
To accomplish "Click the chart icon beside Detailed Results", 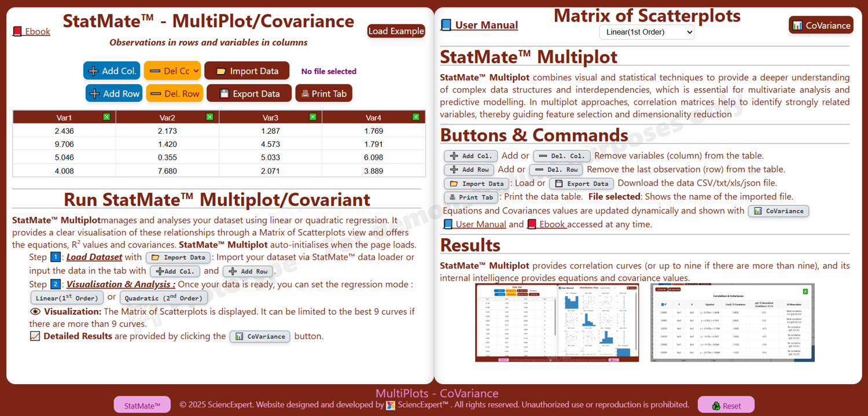I will 35,336.
